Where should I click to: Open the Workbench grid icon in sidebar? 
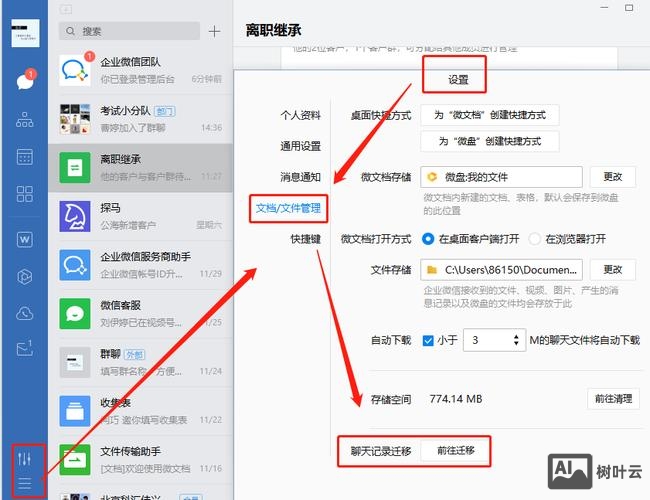point(25,194)
